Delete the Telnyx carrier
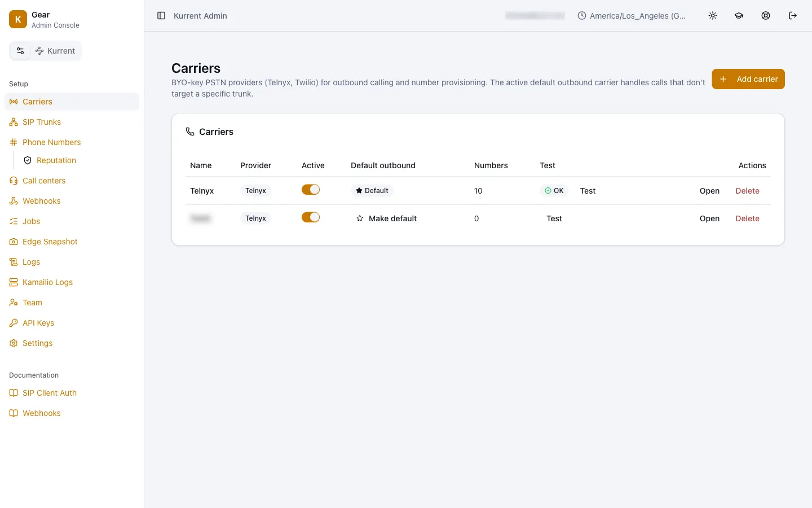This screenshot has width=812, height=508. tap(747, 191)
